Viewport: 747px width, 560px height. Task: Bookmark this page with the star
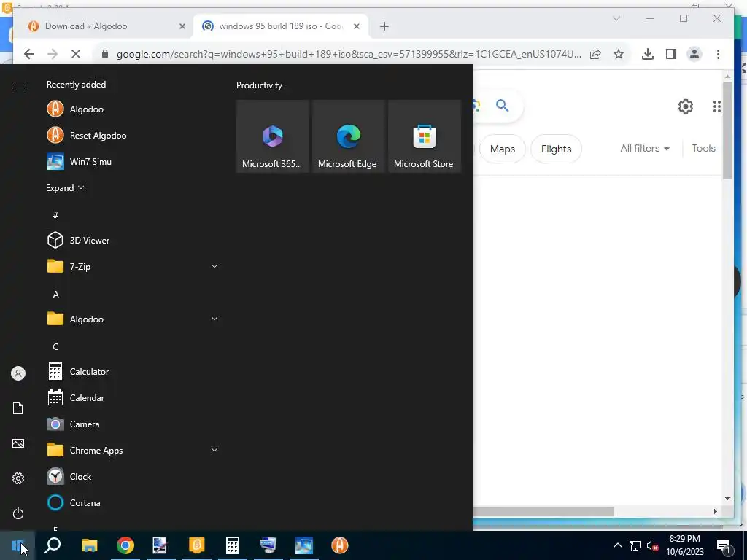tap(619, 54)
